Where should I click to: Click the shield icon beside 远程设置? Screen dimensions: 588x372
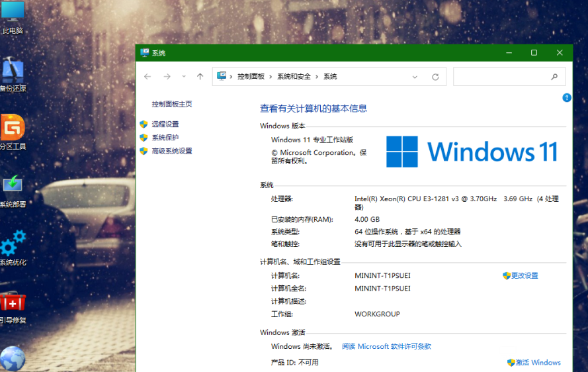coord(144,124)
